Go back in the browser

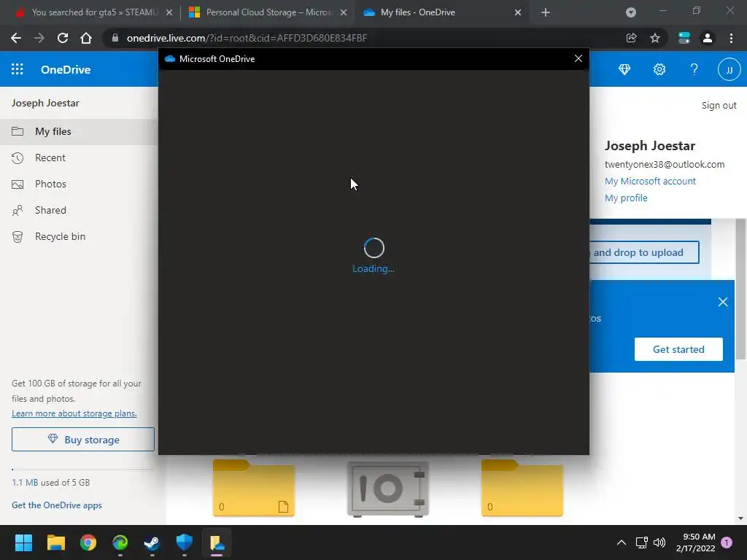(x=16, y=38)
